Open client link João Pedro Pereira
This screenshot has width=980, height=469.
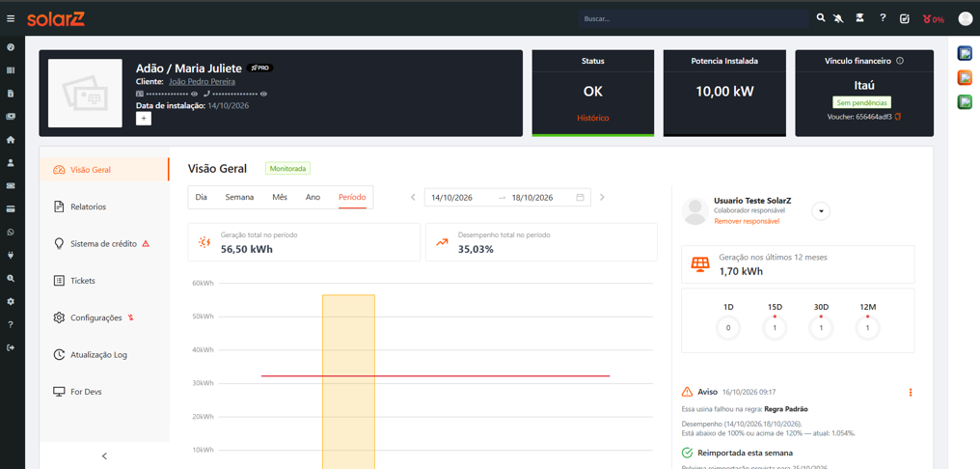point(202,82)
